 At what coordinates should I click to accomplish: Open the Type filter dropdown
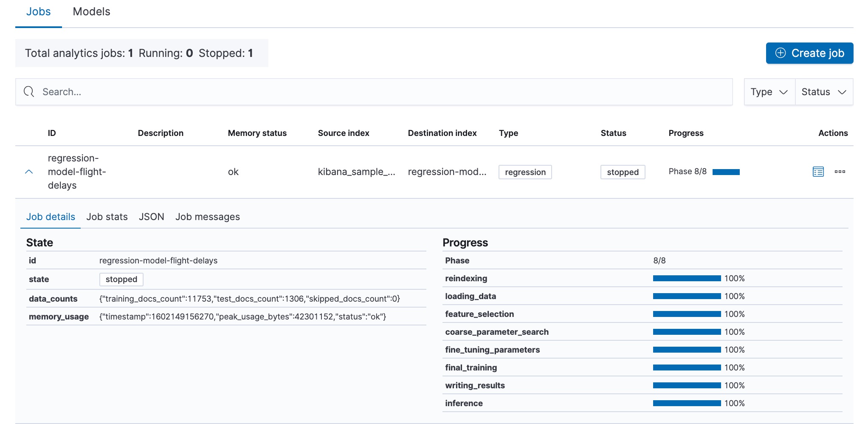769,91
